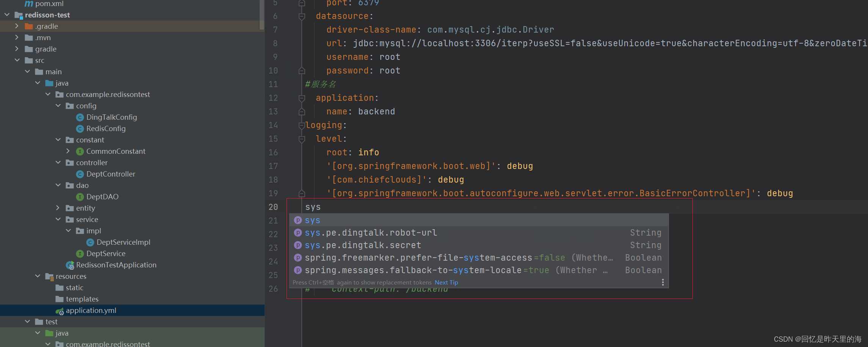Select the sys.pe.dingtalk.robot-url completion
This screenshot has height=347, width=868.
click(x=479, y=233)
